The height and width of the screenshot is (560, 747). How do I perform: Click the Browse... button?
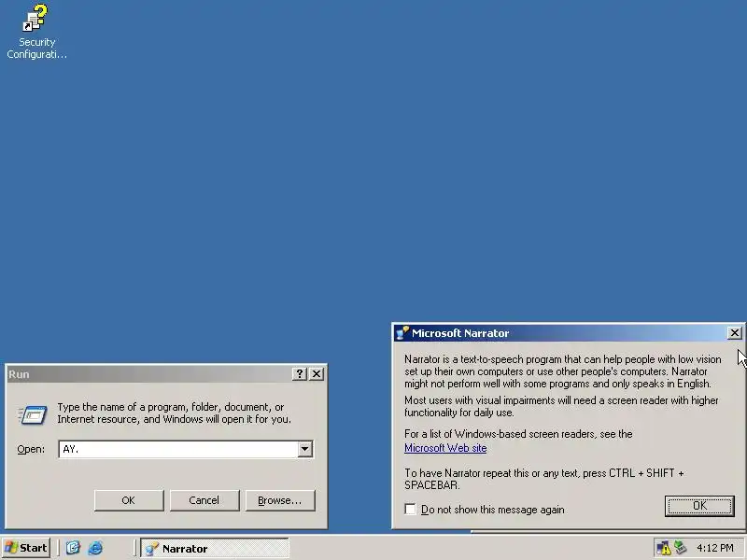coord(280,500)
